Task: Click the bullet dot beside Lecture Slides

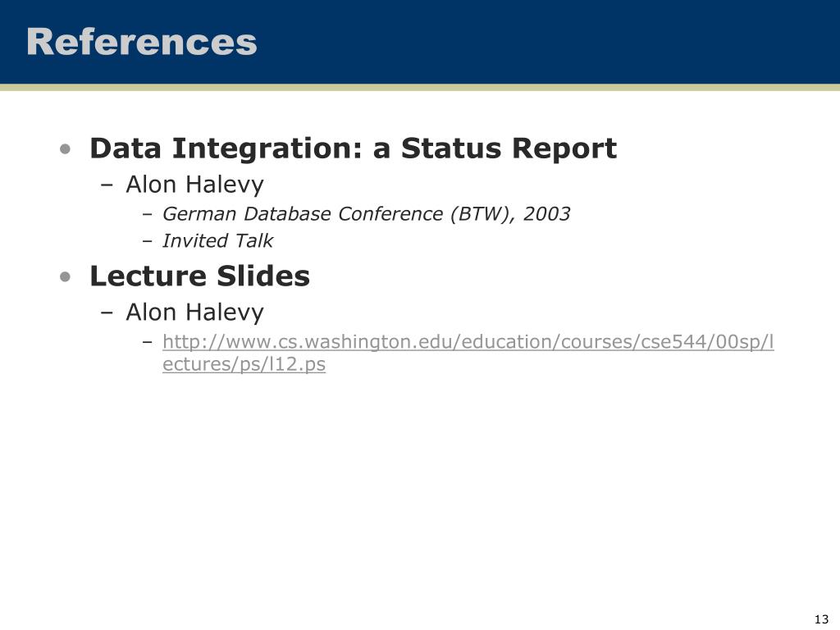Action: click(x=66, y=277)
